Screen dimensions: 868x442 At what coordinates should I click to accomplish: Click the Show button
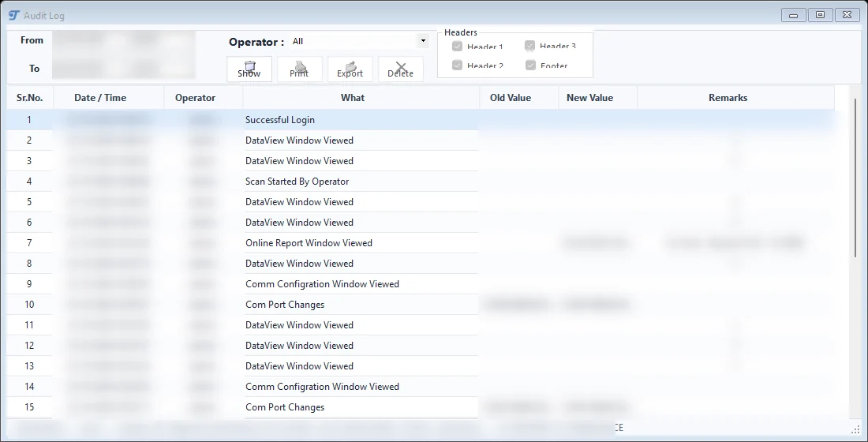click(x=249, y=69)
